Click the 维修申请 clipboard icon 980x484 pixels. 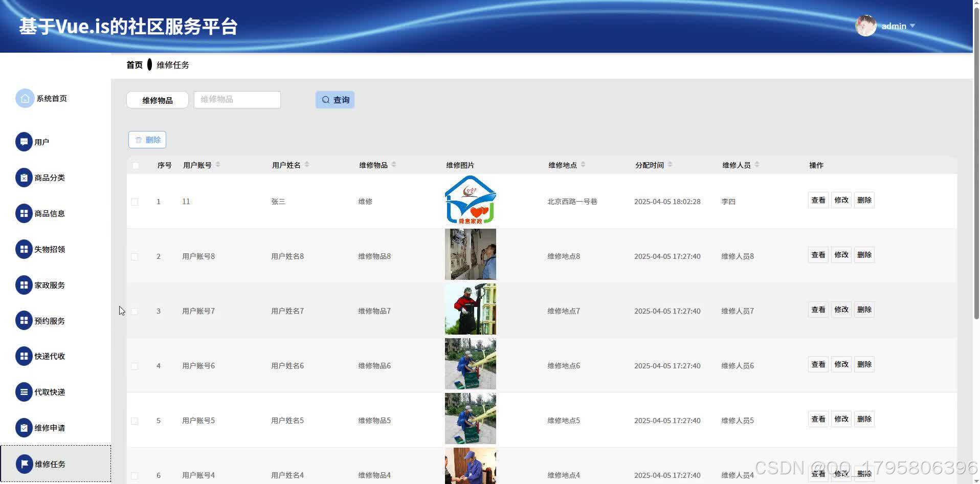24,428
